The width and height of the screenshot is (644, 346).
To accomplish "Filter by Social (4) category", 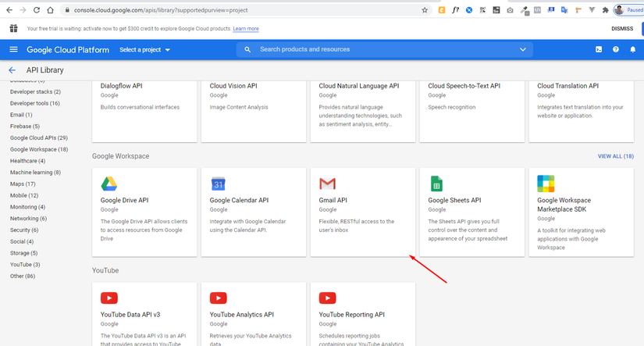I will [22, 241].
